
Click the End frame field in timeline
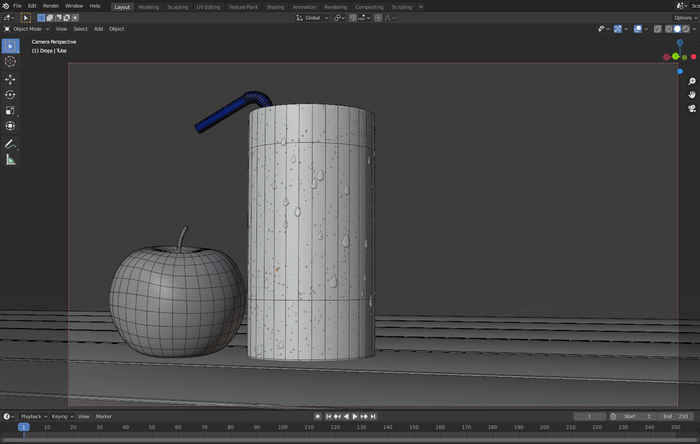[674, 416]
